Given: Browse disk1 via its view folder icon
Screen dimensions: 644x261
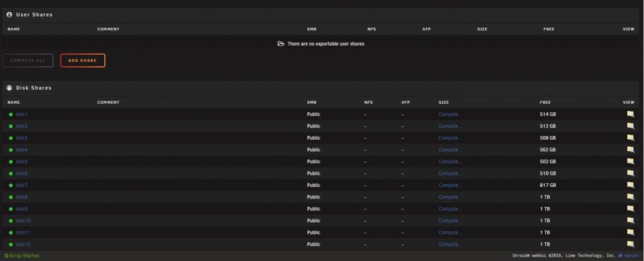Looking at the screenshot, I should point(630,114).
